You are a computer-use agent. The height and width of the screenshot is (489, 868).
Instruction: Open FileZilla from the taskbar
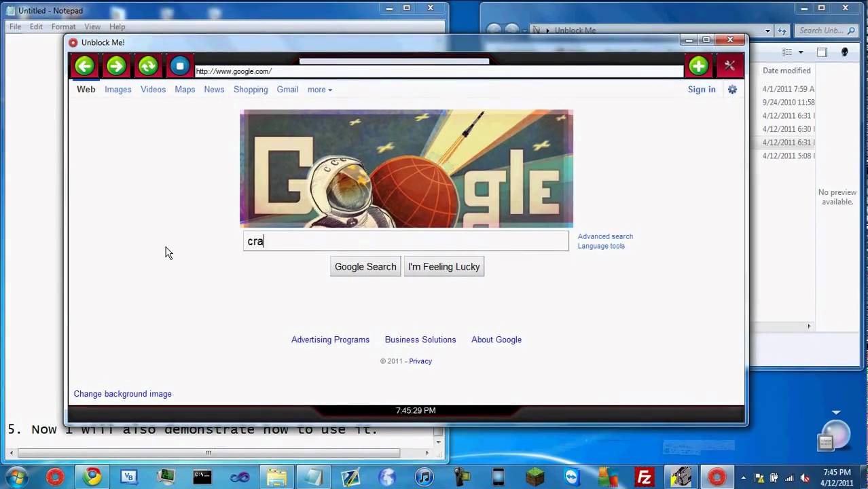644,477
